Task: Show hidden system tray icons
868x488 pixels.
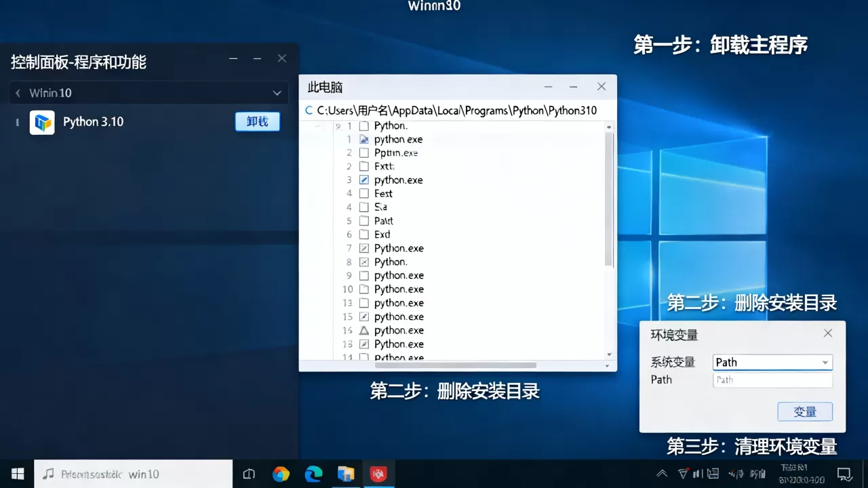Action: click(x=662, y=474)
